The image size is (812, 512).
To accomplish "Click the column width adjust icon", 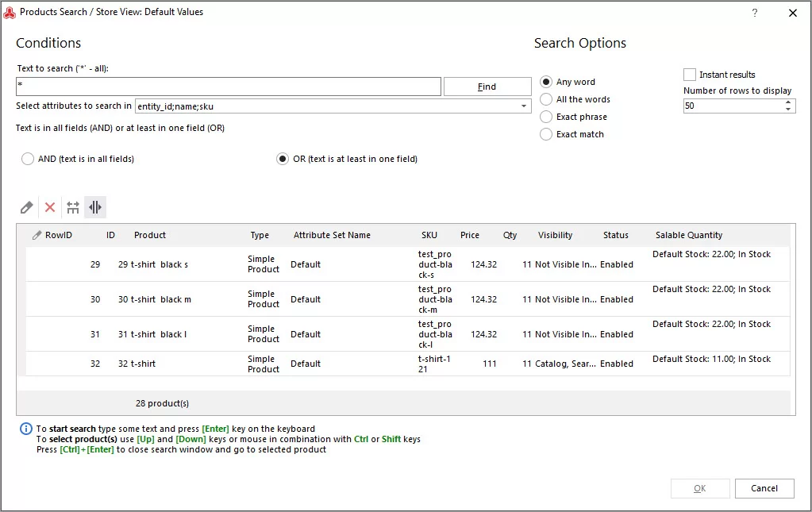I will pyautogui.click(x=73, y=208).
